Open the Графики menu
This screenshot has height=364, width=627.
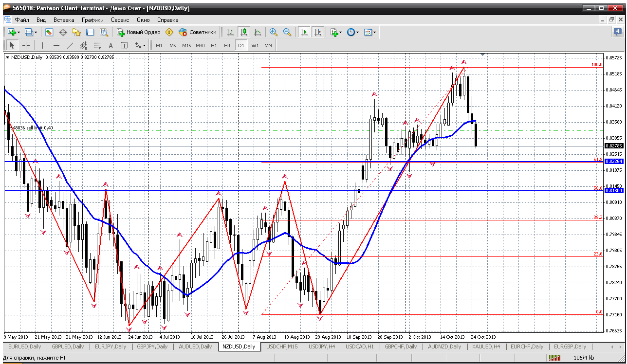pos(92,20)
